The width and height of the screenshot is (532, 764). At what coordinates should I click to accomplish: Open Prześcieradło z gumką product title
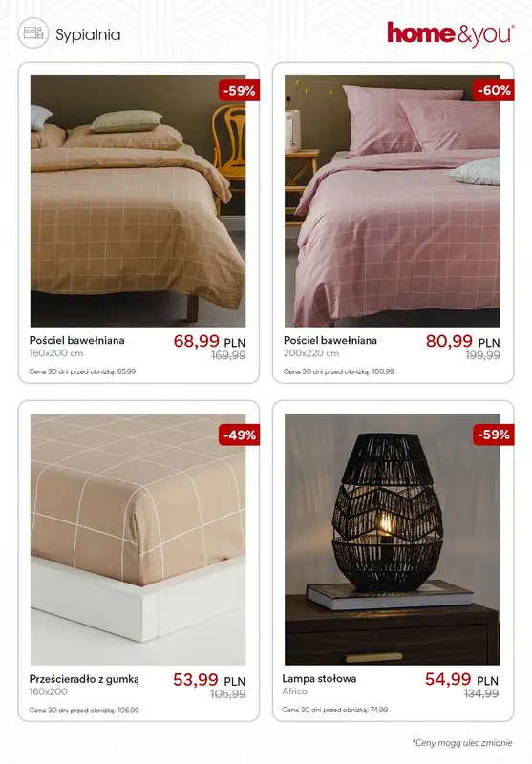(84, 685)
